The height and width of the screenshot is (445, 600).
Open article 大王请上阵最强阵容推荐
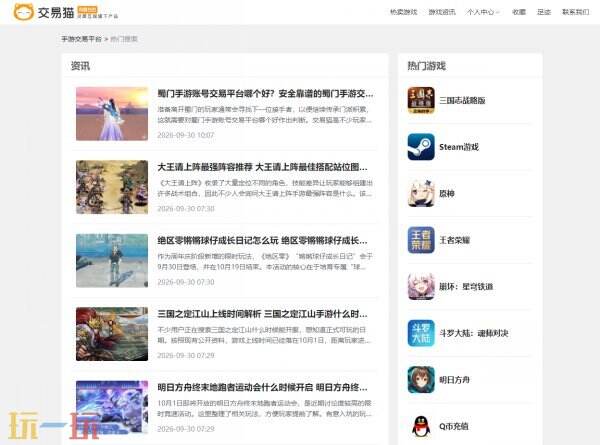(262, 167)
